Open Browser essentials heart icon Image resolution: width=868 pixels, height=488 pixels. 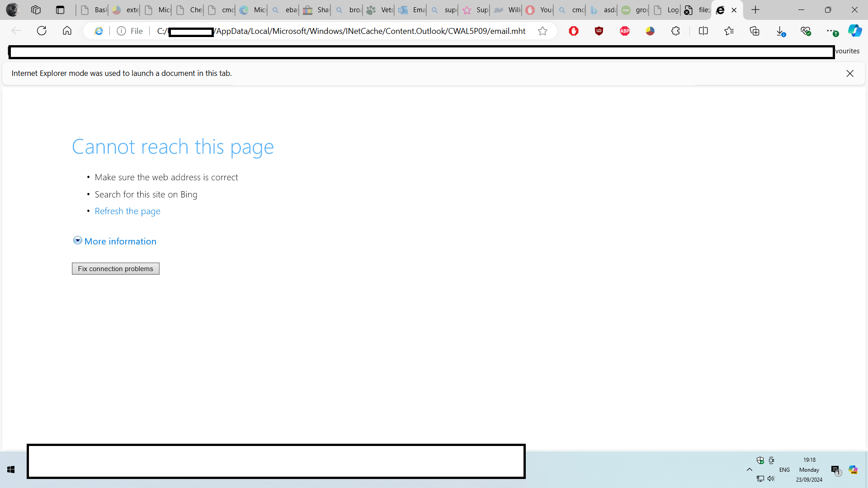coord(806,31)
